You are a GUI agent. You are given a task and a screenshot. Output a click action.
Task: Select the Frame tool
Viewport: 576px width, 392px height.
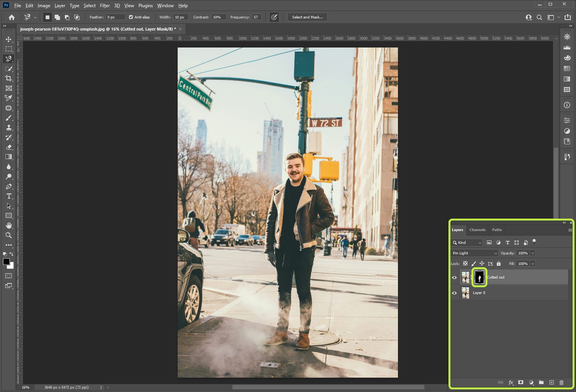[x=9, y=88]
